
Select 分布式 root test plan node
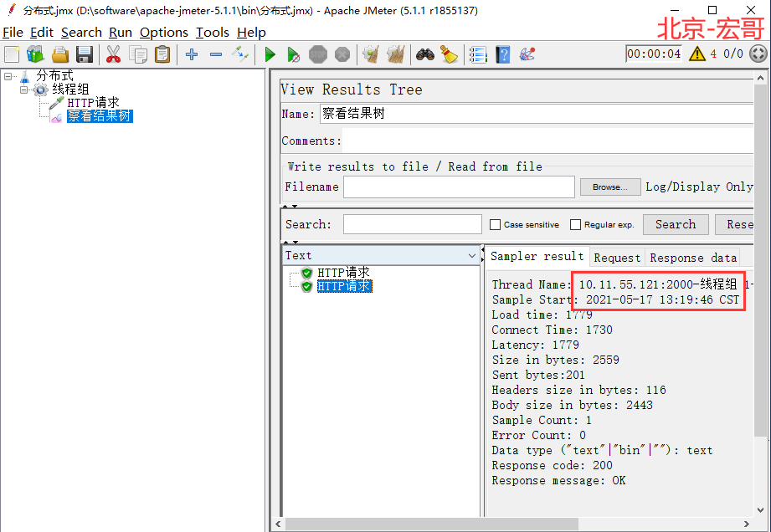[54, 75]
